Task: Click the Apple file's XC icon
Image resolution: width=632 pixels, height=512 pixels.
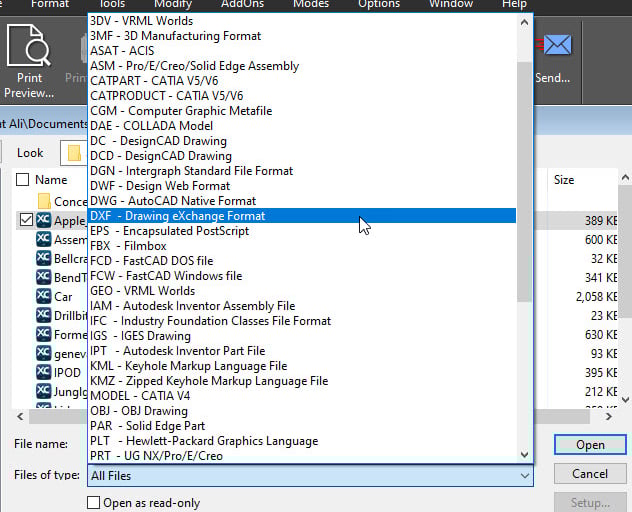Action: click(44, 220)
